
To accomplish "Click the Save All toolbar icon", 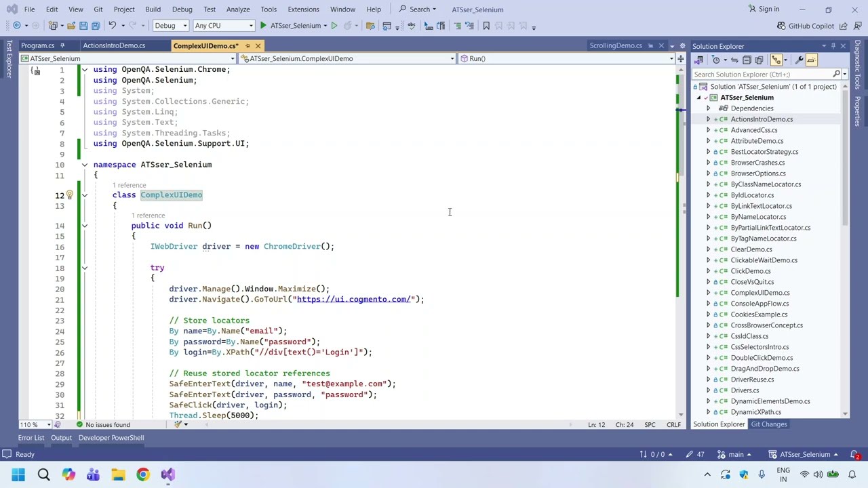I will point(96,26).
